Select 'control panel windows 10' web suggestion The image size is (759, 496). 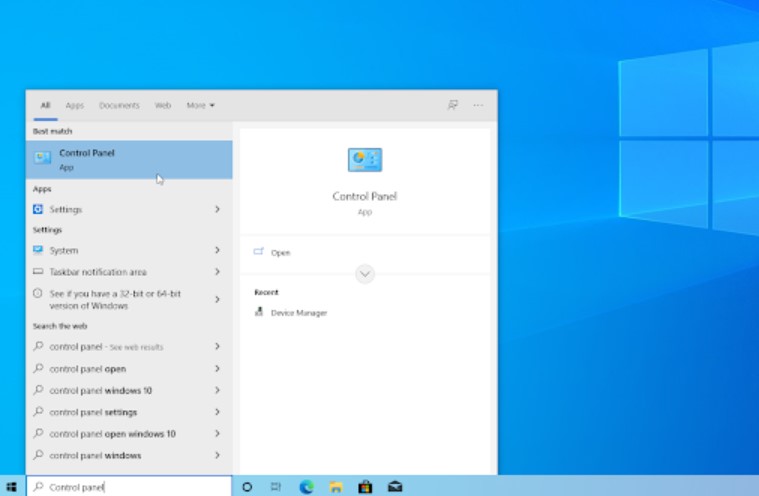coord(129,390)
